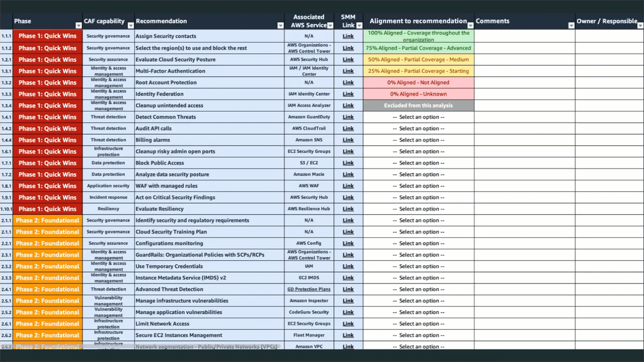
Task: Select the AWS CloudTrail service cell
Action: pyautogui.click(x=309, y=128)
